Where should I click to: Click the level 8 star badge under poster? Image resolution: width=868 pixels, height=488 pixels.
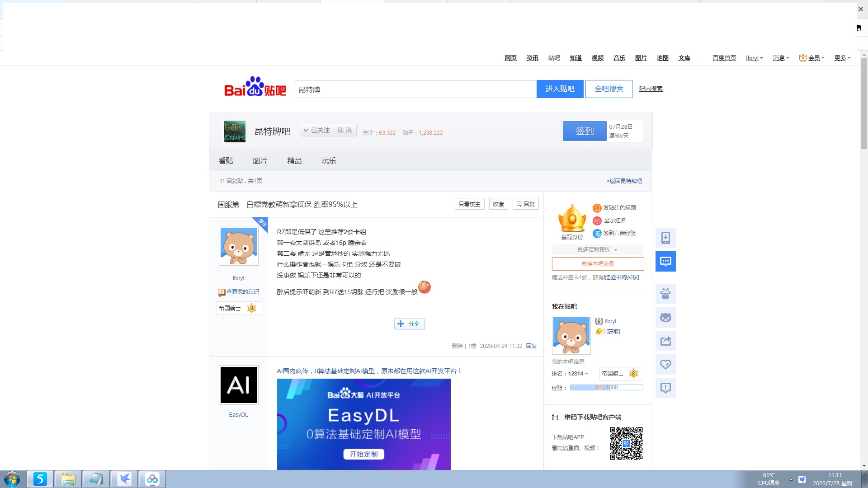252,308
